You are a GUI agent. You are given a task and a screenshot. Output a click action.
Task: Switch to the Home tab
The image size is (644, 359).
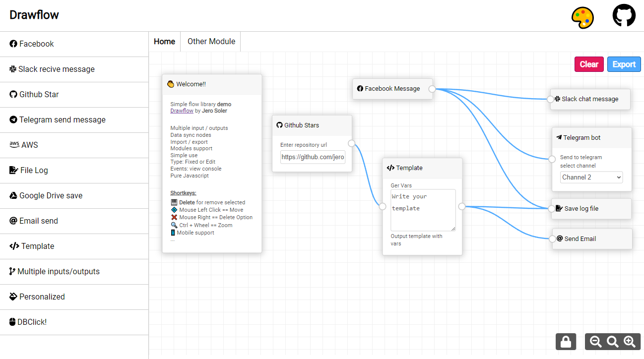pyautogui.click(x=165, y=42)
